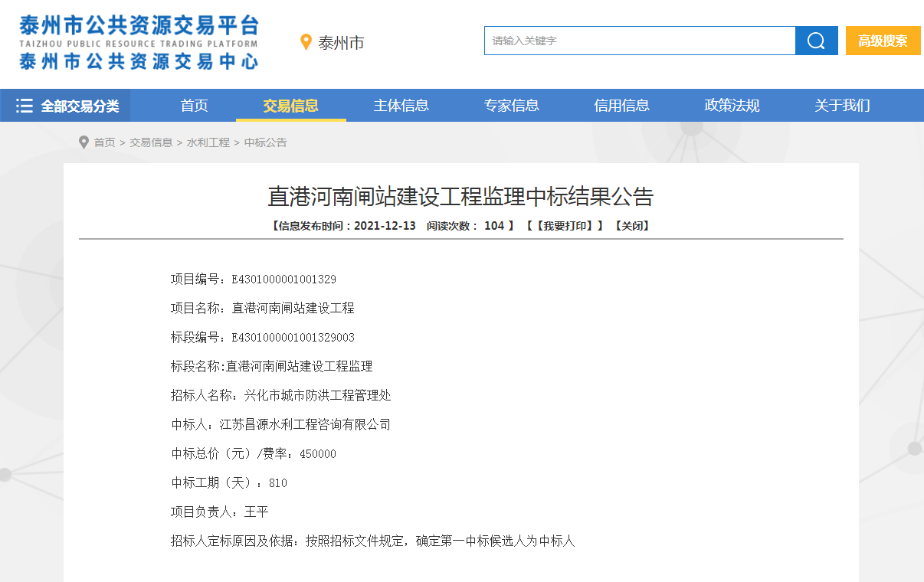Open 关于我们 navigation tab

pyautogui.click(x=843, y=106)
